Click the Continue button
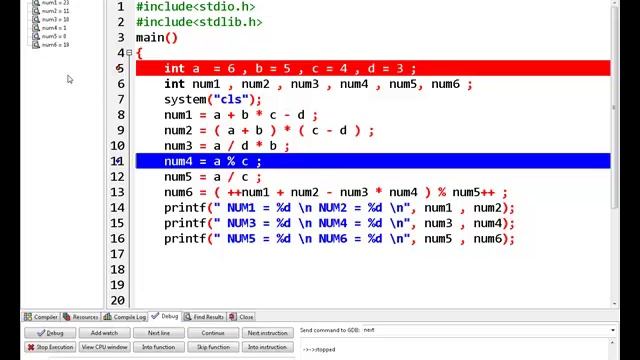The width and height of the screenshot is (640, 360). pos(213,333)
